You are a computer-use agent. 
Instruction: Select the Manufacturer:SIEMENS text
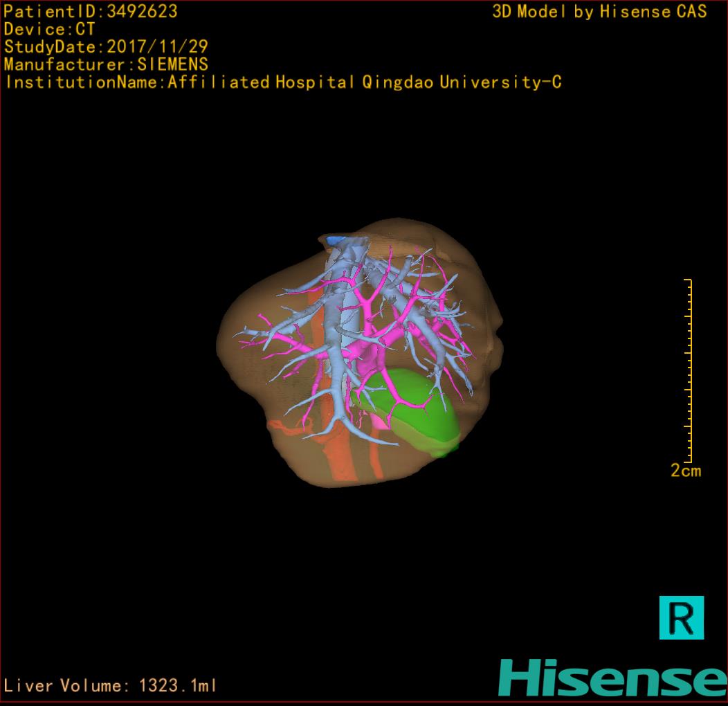point(106,64)
